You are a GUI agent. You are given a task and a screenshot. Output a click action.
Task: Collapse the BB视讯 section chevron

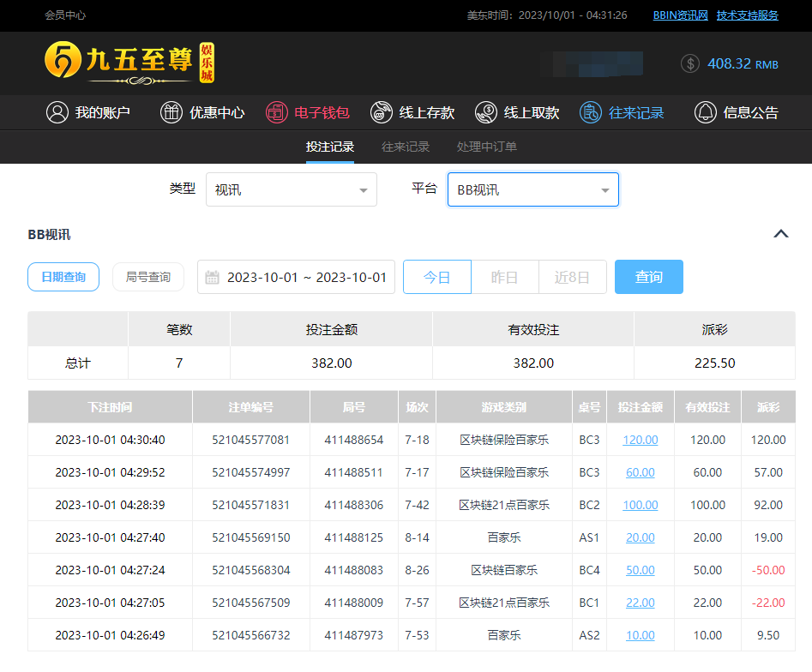[x=780, y=234]
